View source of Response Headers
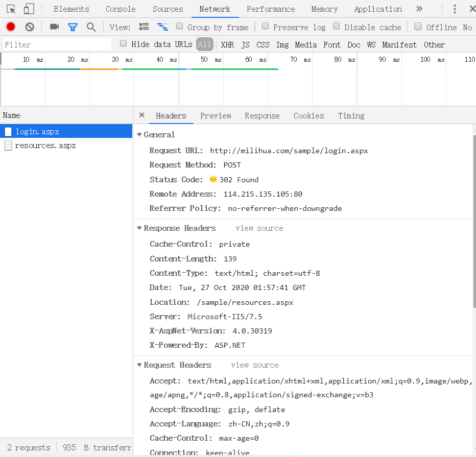The height and width of the screenshot is (457, 476). click(259, 229)
